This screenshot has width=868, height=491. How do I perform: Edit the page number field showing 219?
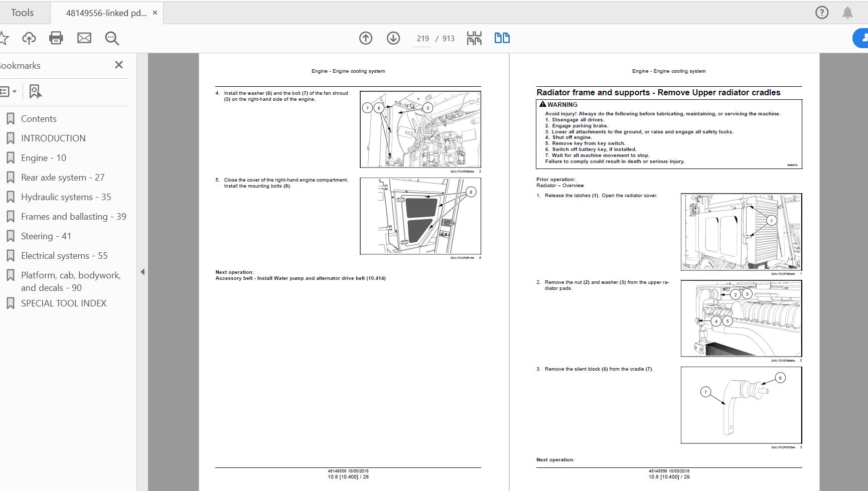pos(422,39)
